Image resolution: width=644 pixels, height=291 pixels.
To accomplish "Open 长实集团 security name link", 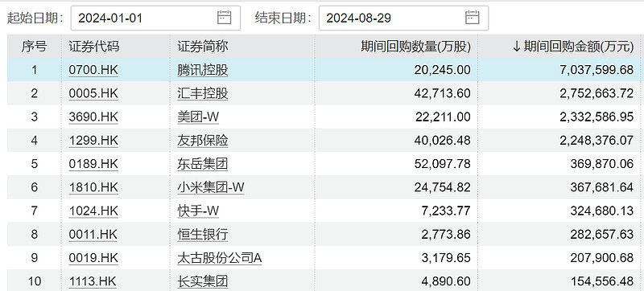I will point(203,281).
